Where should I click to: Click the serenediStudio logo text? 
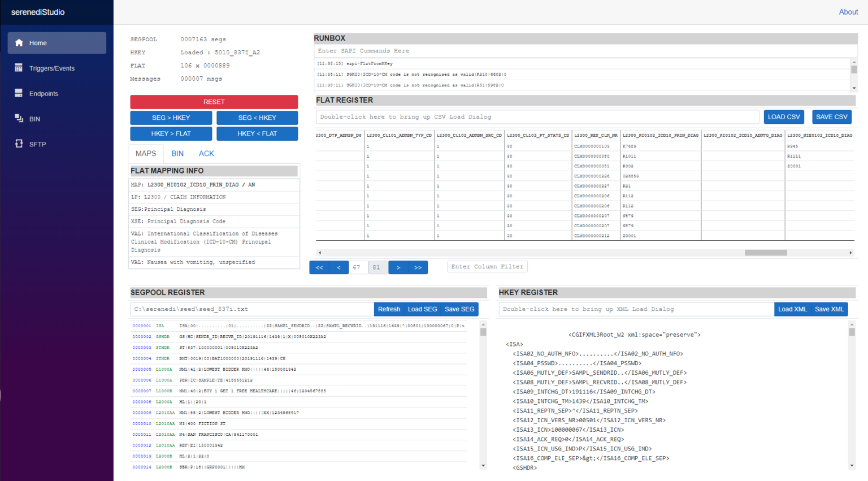38,12
